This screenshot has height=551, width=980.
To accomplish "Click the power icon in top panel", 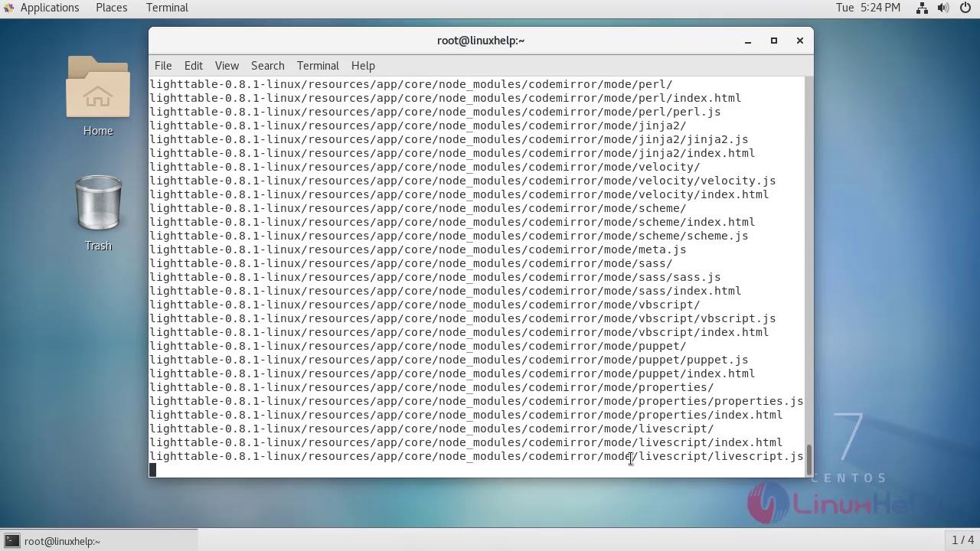I will tap(965, 8).
